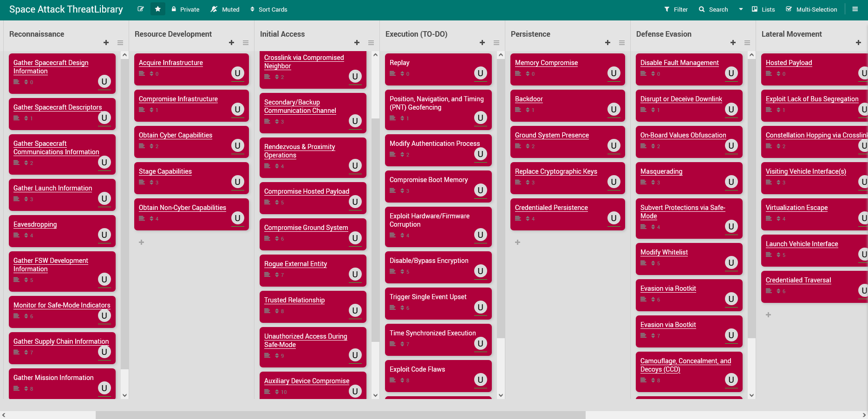868x419 pixels.
Task: Enable Multi-Selection mode
Action: tap(811, 9)
